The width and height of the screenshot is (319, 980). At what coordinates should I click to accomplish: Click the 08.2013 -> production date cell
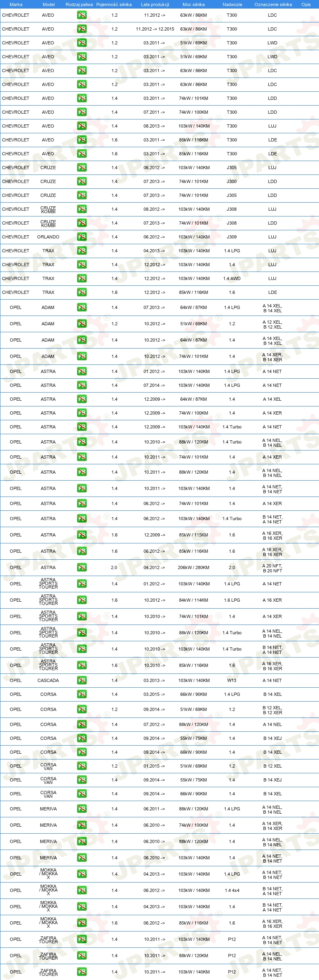[x=154, y=126]
